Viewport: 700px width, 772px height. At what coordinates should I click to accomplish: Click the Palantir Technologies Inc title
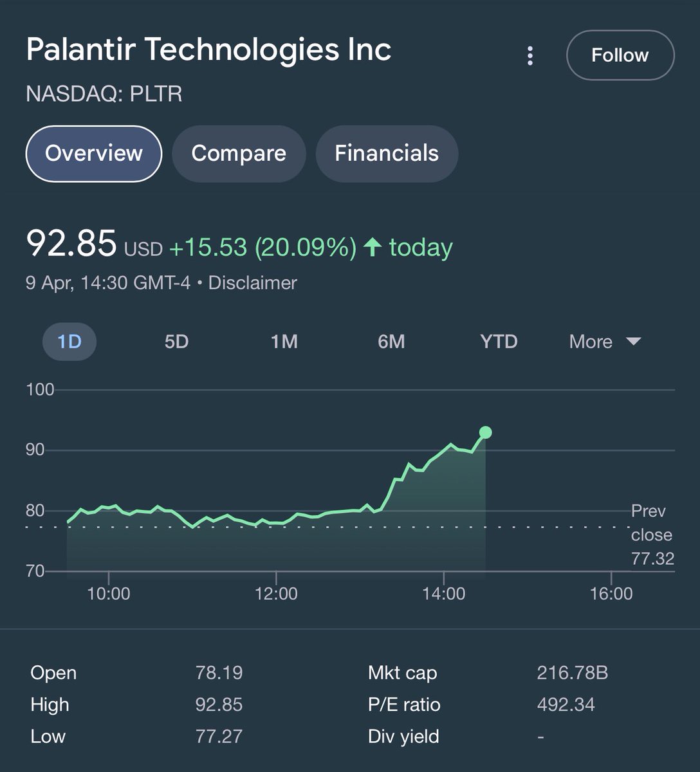[x=208, y=50]
